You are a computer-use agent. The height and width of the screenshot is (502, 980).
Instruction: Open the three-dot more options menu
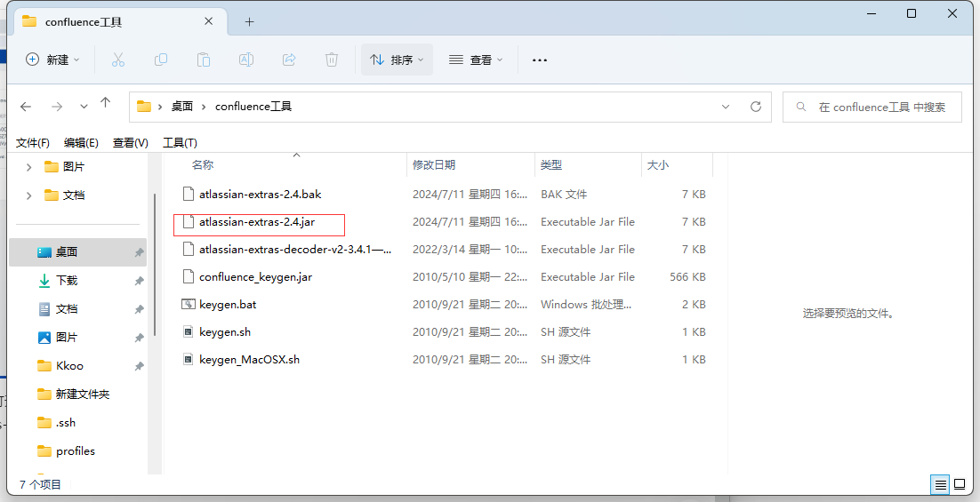540,60
